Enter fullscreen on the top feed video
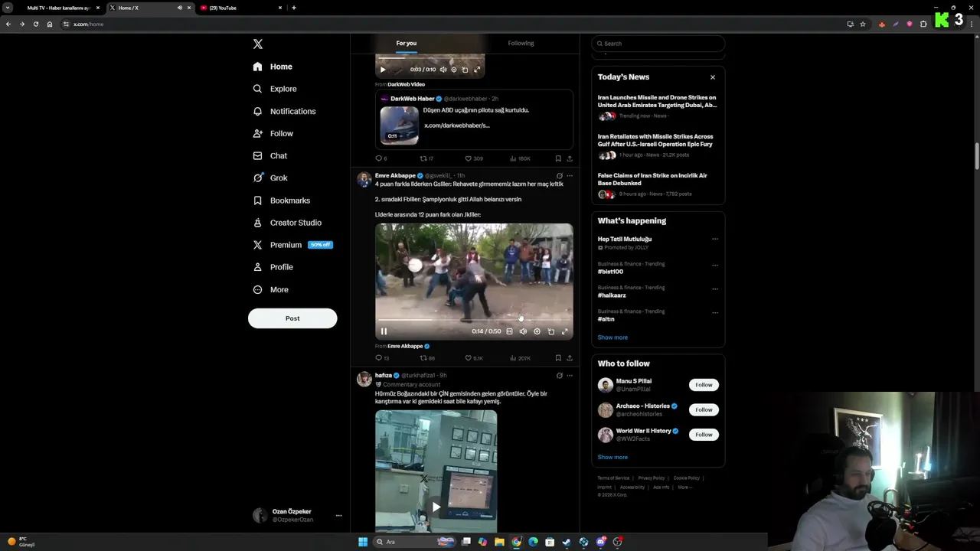 click(476, 70)
